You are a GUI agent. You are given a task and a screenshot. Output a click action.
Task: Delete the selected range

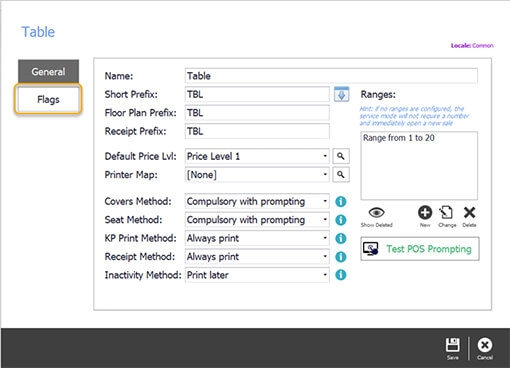(469, 212)
